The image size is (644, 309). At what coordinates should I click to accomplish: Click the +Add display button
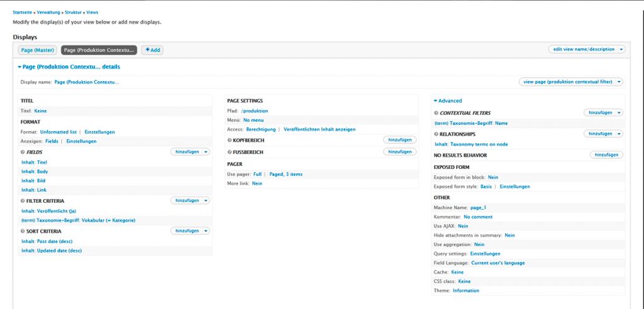152,50
